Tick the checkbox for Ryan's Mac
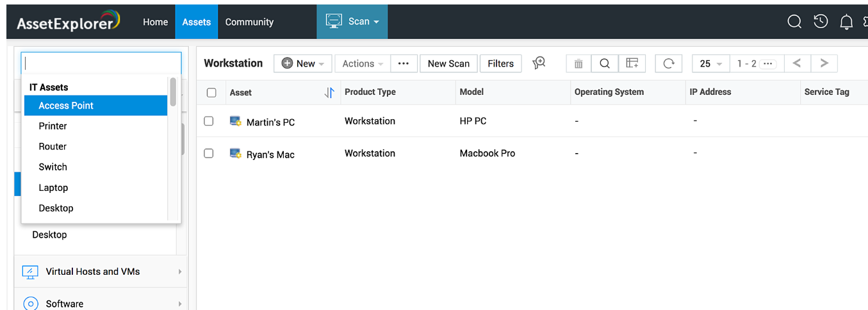The height and width of the screenshot is (310, 868). click(209, 154)
